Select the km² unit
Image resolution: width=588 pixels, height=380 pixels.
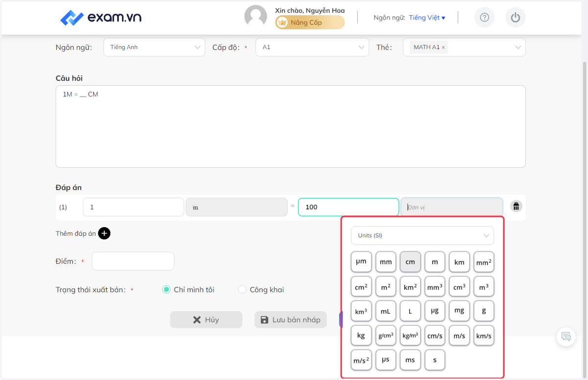[410, 286]
